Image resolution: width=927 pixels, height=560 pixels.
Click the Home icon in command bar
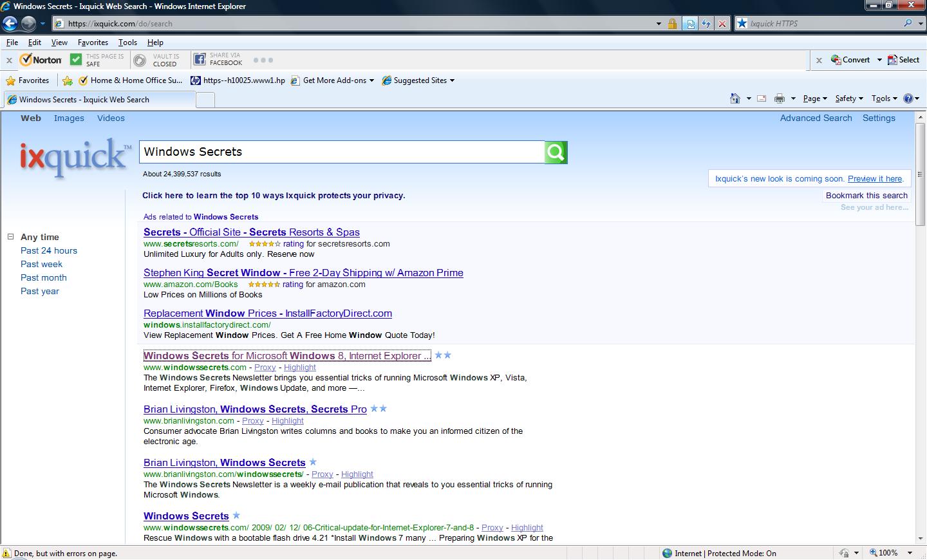tap(735, 98)
